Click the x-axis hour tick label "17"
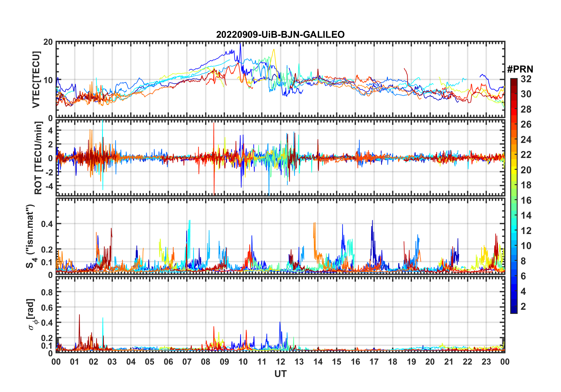 coord(374,362)
